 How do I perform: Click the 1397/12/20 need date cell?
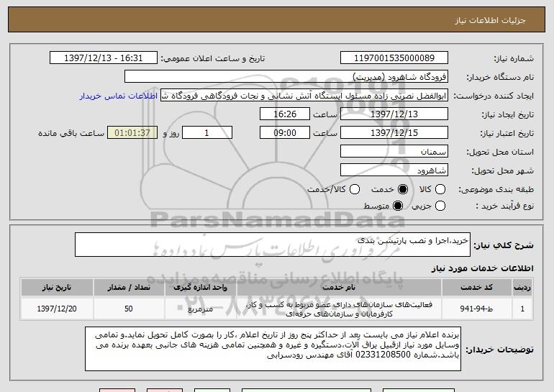pos(57,309)
